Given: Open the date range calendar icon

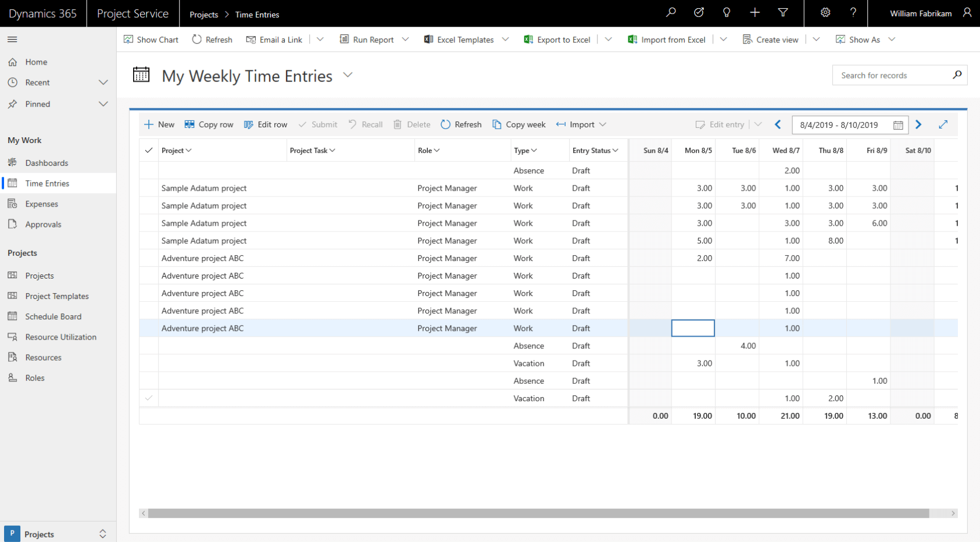Looking at the screenshot, I should [x=898, y=125].
